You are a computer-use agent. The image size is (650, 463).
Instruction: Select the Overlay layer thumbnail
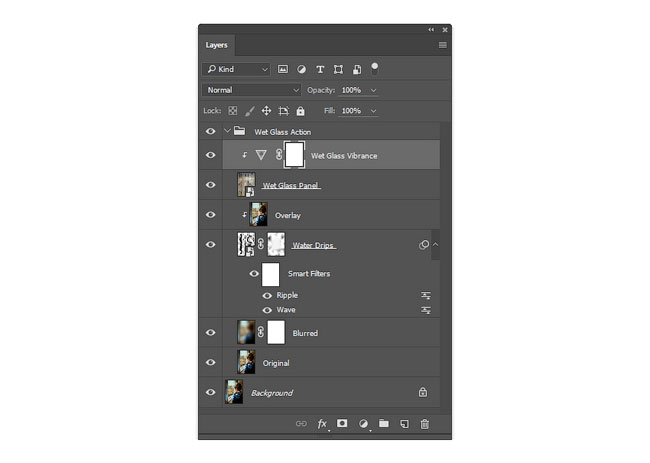(258, 214)
